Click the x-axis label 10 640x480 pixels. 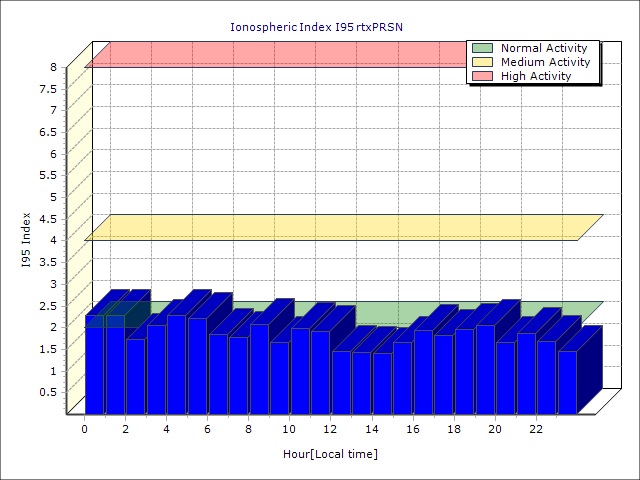click(x=289, y=429)
